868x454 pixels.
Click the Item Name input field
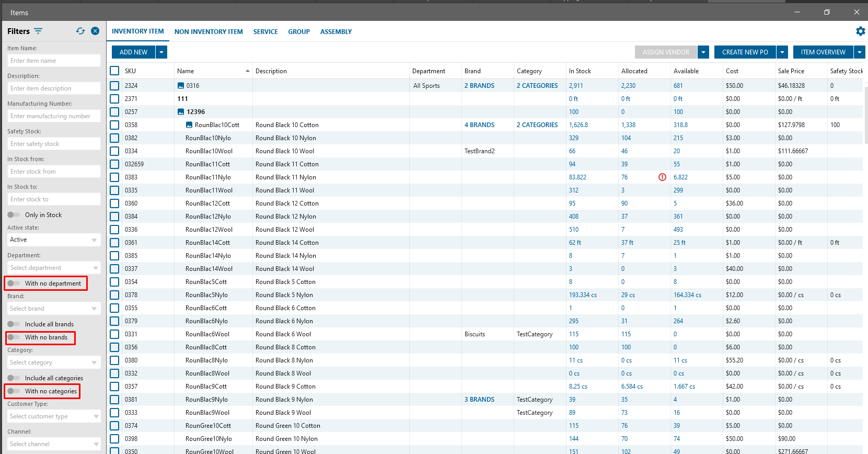point(53,61)
